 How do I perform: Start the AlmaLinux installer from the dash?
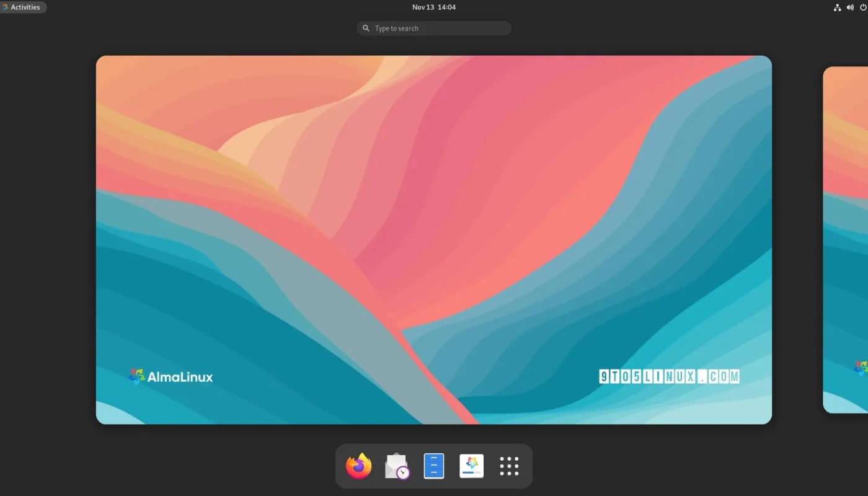click(x=471, y=466)
